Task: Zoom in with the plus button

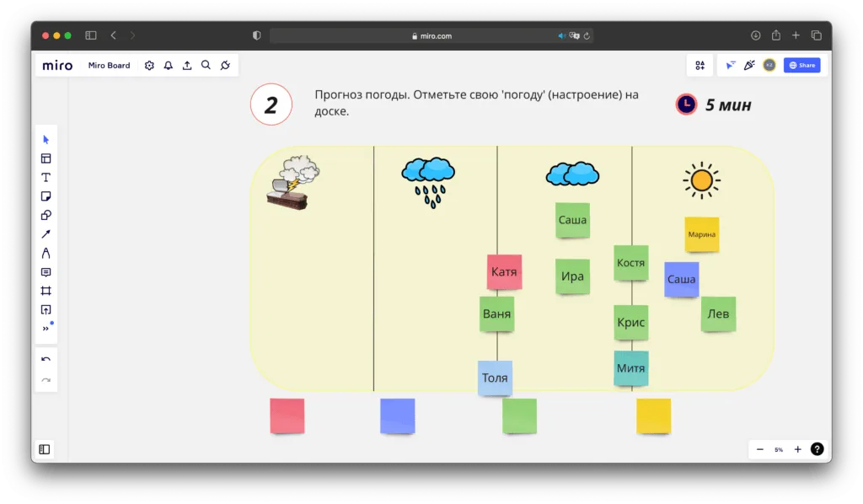Action: (797, 450)
